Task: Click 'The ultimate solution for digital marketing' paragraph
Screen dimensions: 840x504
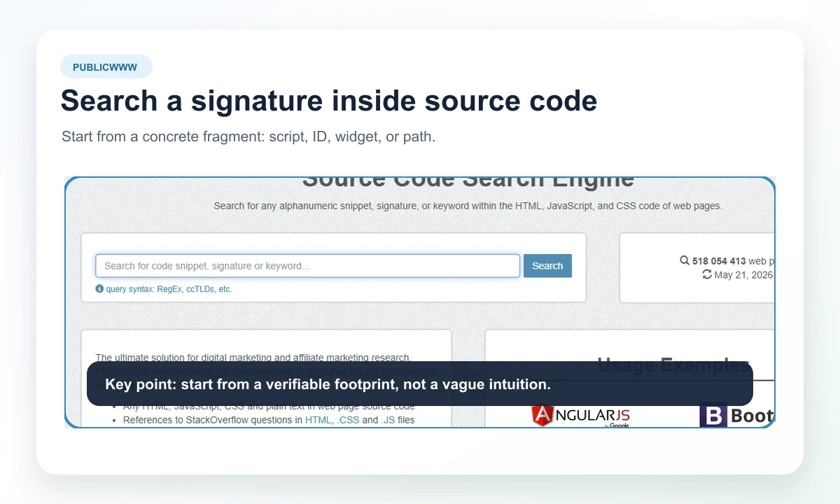Action: 253,358
